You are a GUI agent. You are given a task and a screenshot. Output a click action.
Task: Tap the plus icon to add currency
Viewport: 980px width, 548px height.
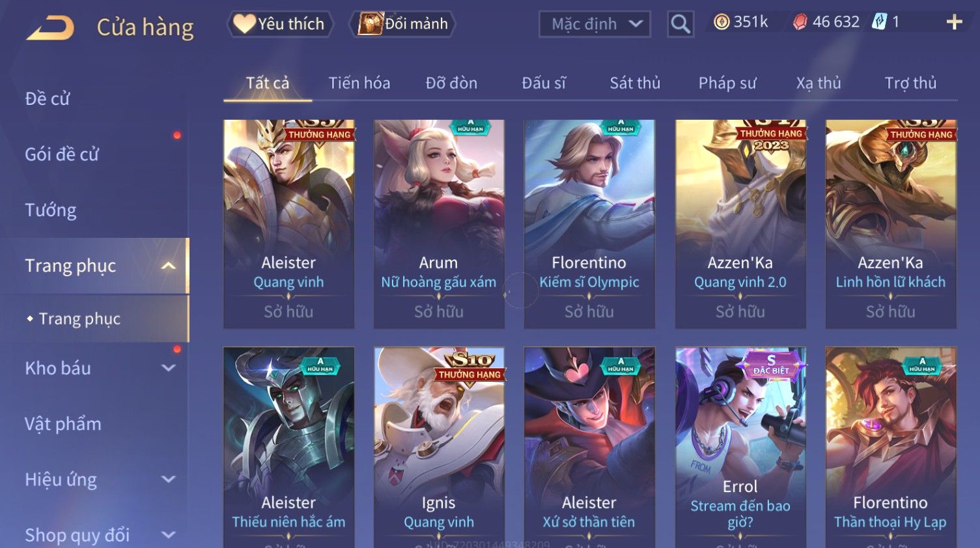click(x=954, y=22)
